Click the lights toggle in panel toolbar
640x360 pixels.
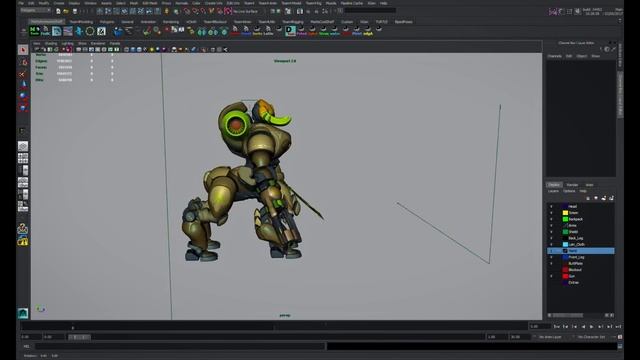click(152, 49)
